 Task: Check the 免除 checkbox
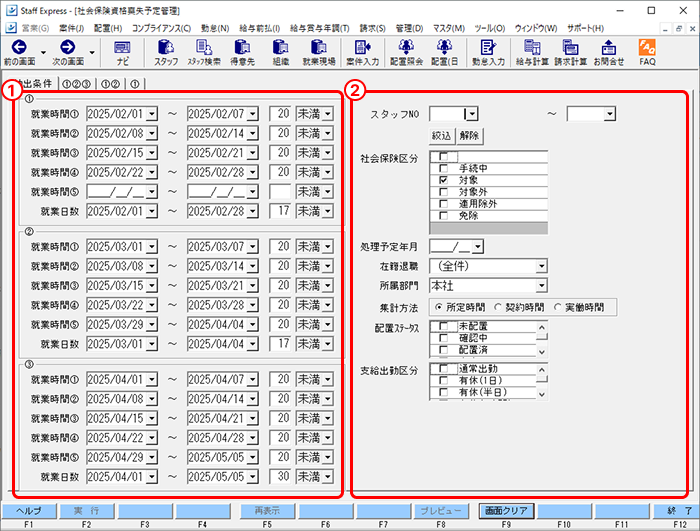pos(443,215)
